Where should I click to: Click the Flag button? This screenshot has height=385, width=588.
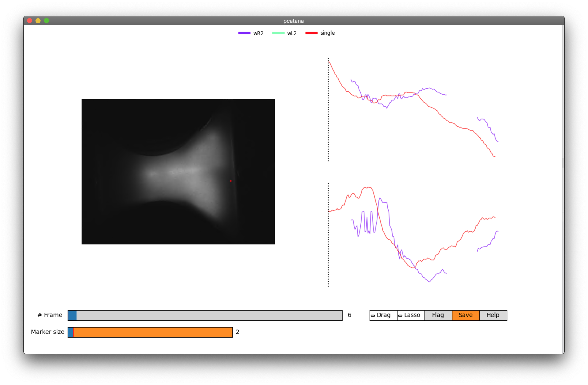pyautogui.click(x=438, y=315)
